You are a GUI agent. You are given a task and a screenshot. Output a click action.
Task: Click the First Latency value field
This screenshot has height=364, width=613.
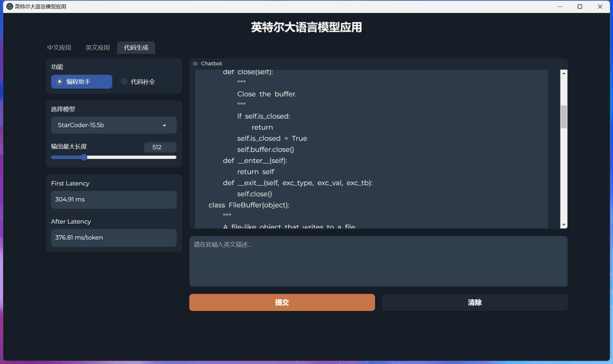coord(114,200)
